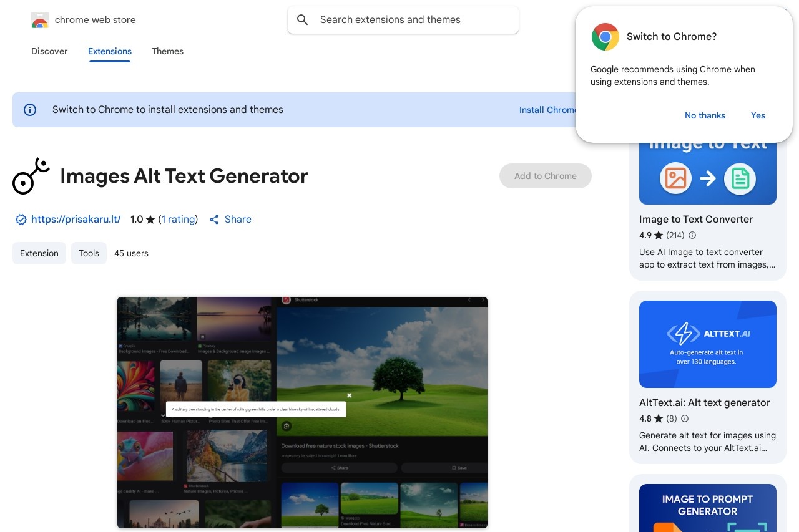Viewport: 799px width, 532px height.
Task: Open Image to Text Converter thumbnail
Action: (708, 173)
